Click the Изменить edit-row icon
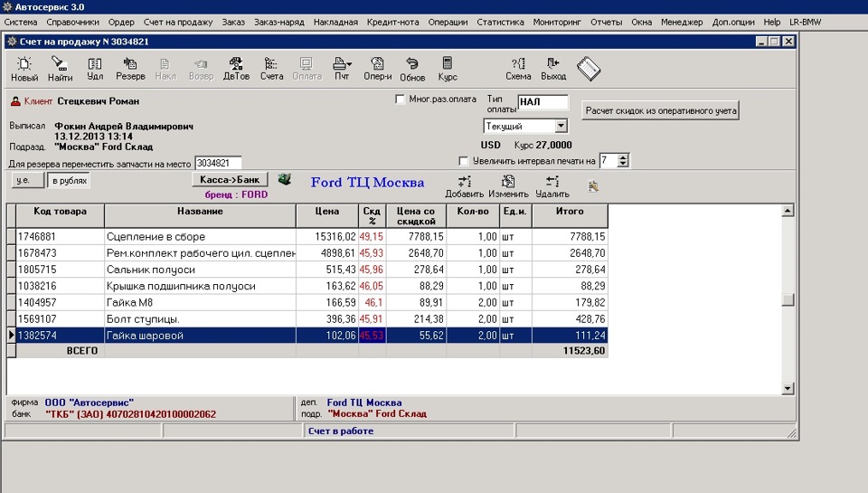Viewport: 868px width, 493px height. point(508,186)
